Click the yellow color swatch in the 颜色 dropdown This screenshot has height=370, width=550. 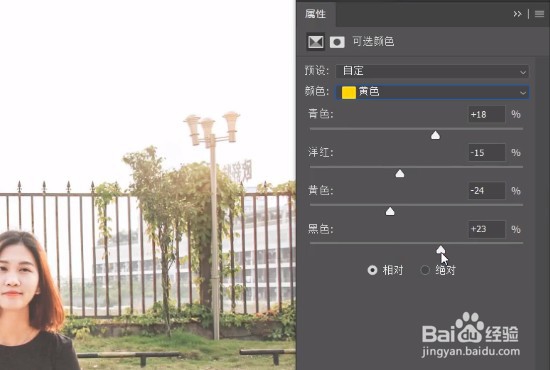click(349, 93)
